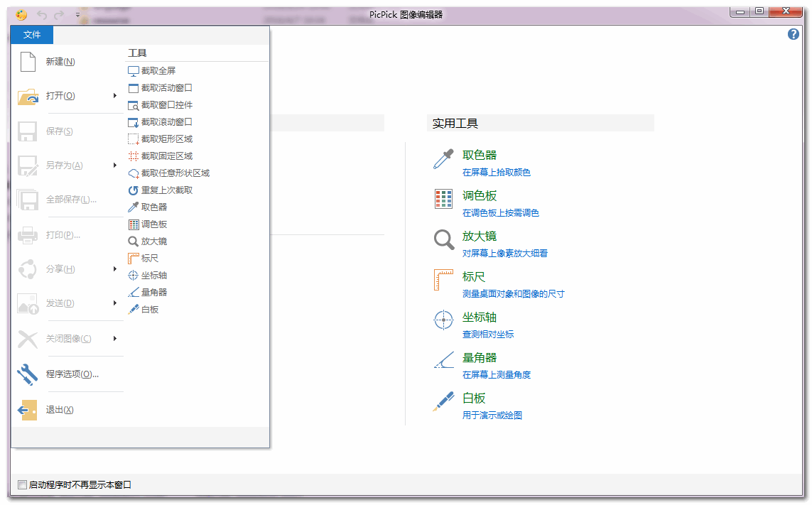Click the text 测量桌面对象和图像的尺寸
The image size is (812, 505).
click(513, 293)
